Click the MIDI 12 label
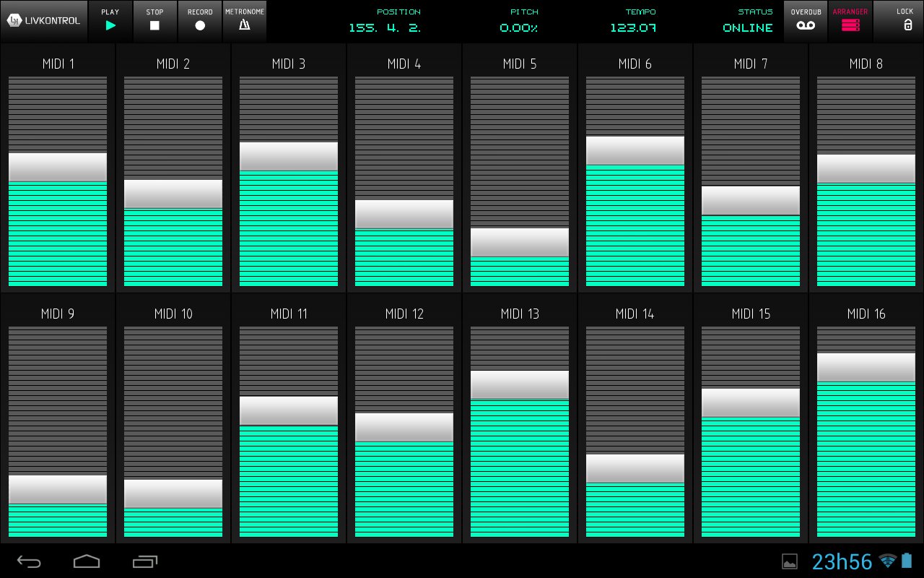 [404, 314]
